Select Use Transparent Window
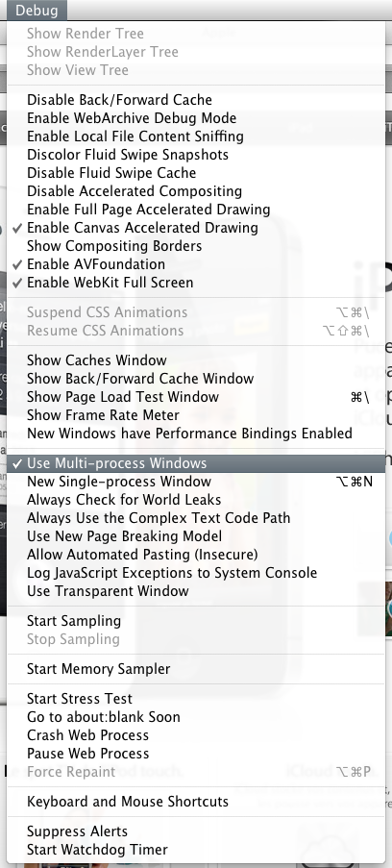Viewport: 392px width, 868px height. tap(196, 592)
